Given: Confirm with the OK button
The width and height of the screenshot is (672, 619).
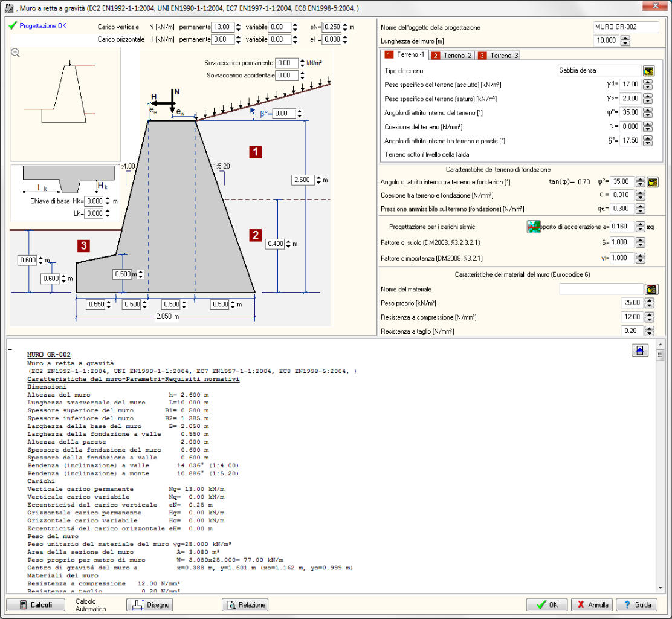Looking at the screenshot, I should coord(547,605).
